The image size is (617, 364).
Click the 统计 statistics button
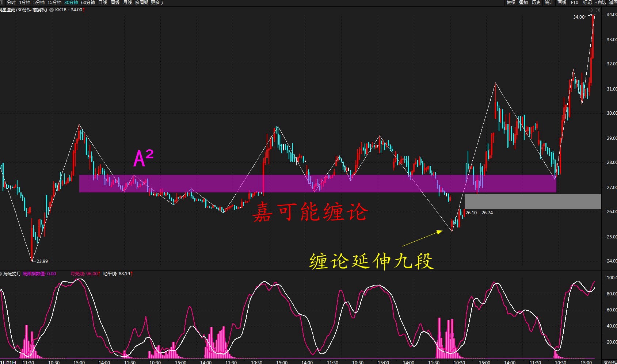tap(549, 3)
